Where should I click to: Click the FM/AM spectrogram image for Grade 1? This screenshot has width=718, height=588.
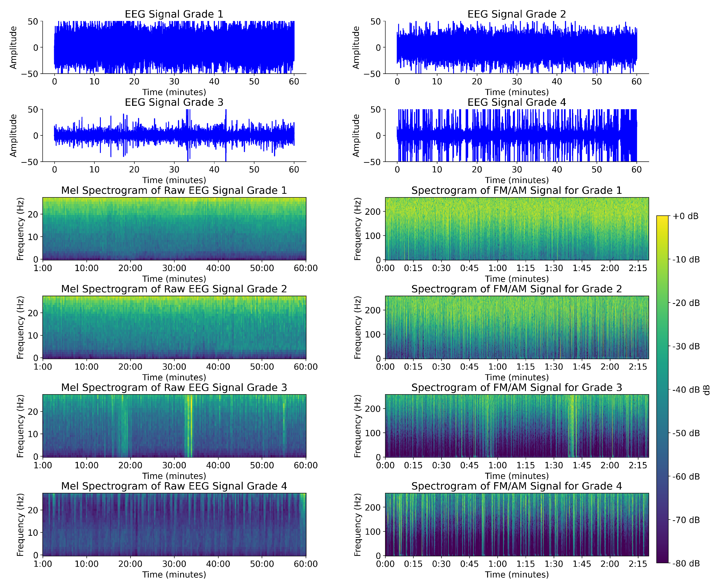(x=517, y=229)
